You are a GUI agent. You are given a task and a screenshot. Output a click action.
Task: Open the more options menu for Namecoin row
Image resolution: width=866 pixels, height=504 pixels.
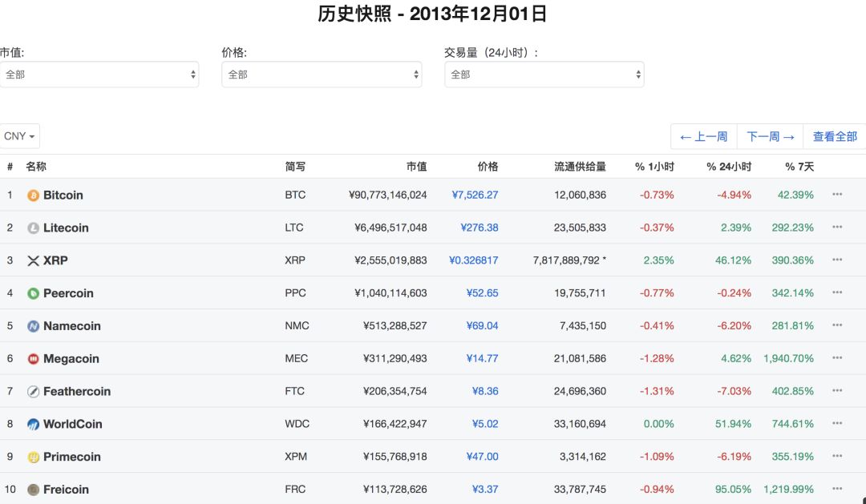click(837, 325)
